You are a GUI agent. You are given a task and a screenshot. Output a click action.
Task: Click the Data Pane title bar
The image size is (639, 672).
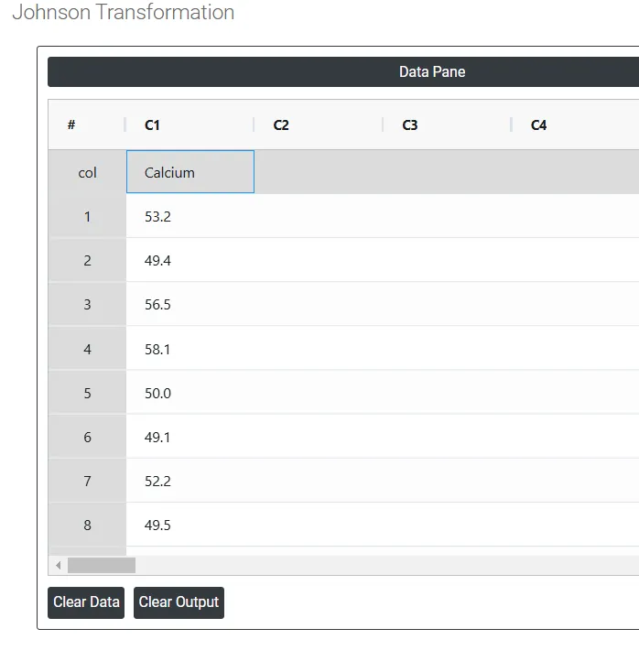coord(343,71)
